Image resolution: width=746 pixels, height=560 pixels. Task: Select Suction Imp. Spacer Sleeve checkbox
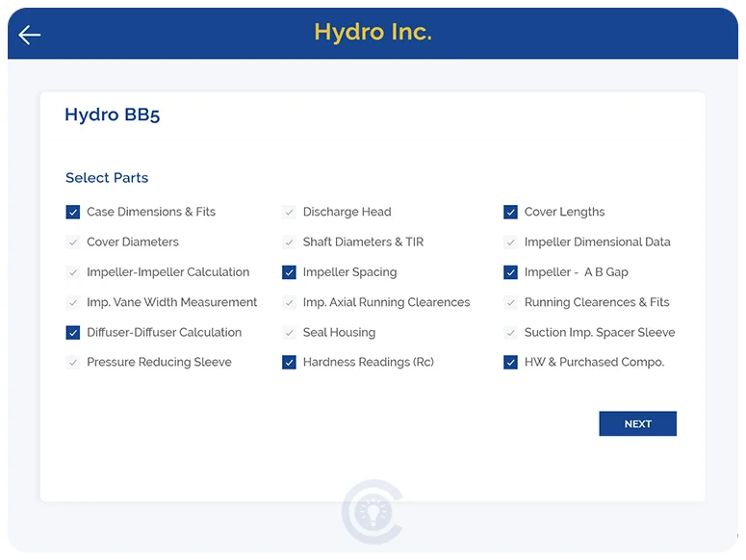[511, 333]
